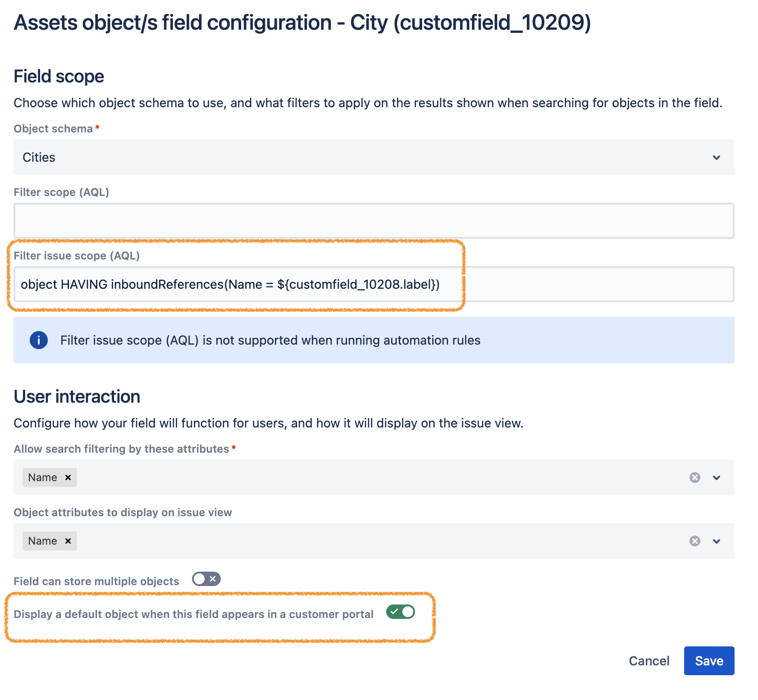
Task: Click the Cancel button
Action: coord(649,661)
